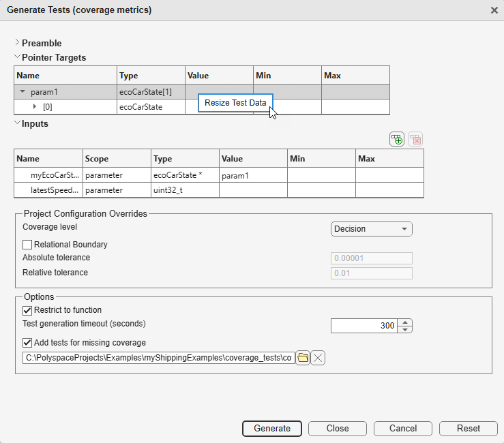Click the Max cell of latestSpeed row
This screenshot has width=504, height=443.
(x=389, y=190)
